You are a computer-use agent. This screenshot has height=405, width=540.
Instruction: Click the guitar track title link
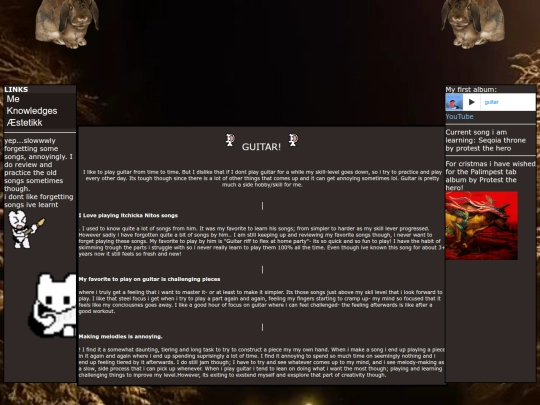click(491, 102)
